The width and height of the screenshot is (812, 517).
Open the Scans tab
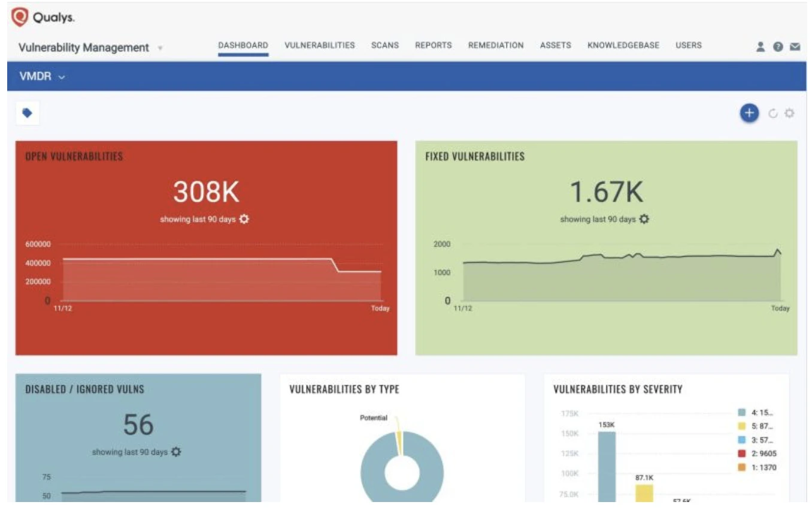tap(385, 45)
